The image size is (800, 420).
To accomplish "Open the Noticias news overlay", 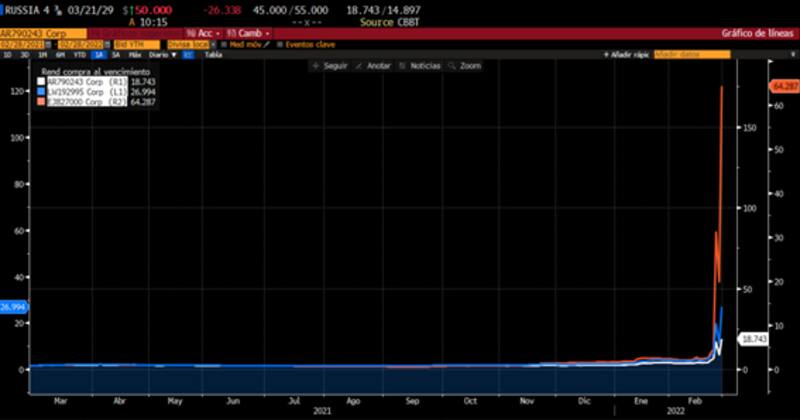I will tap(403, 65).
